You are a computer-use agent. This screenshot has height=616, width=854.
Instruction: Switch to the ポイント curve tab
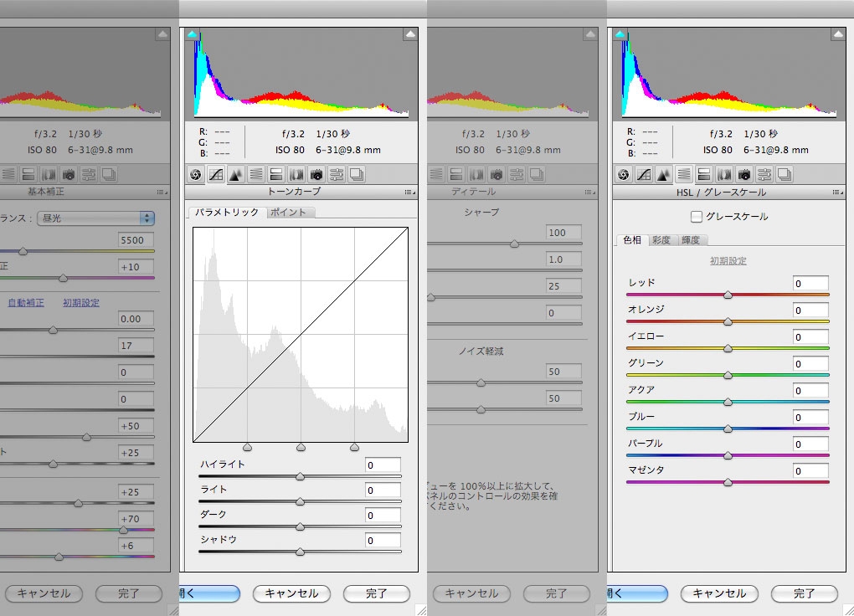point(289,213)
